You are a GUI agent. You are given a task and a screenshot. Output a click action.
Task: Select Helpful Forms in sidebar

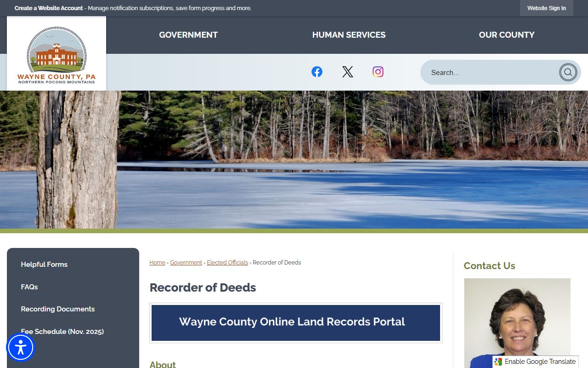[x=44, y=264]
